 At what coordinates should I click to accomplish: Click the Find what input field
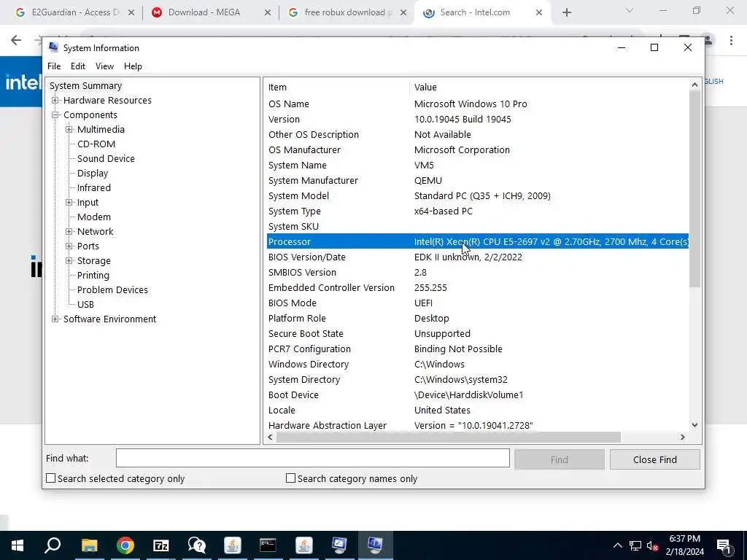[312, 458]
